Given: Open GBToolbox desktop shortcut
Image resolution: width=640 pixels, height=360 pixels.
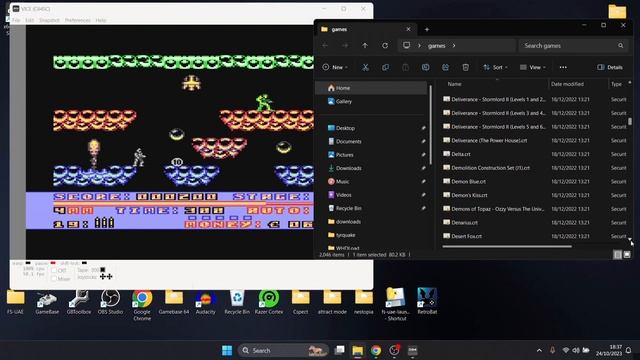Looking at the screenshot, I should [x=79, y=301].
